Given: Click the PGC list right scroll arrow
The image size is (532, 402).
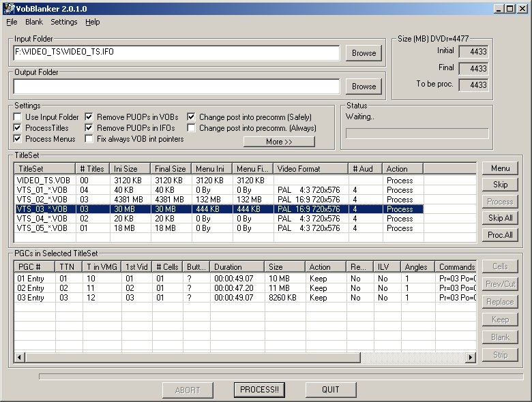Looking at the screenshot, I should [471, 357].
